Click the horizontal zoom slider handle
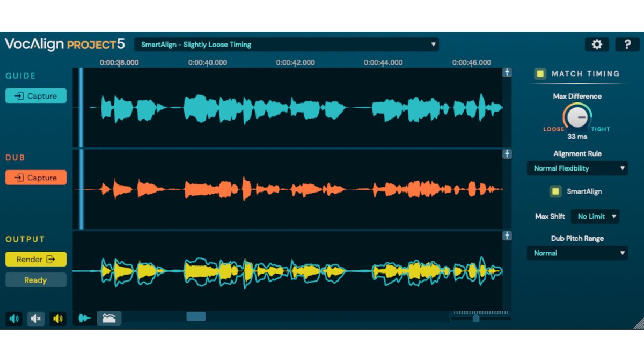 click(476, 318)
